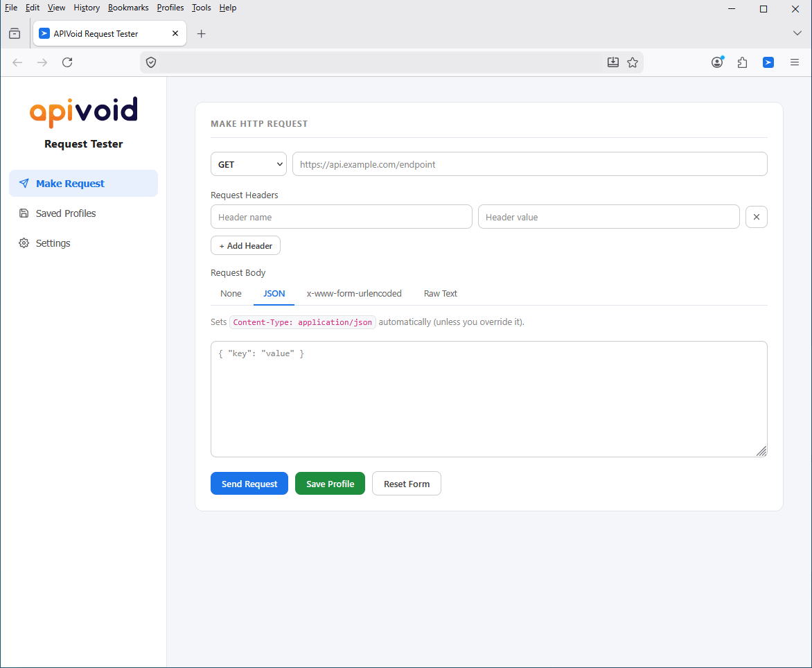Click the MAKE HTTP REQUEST heading
The width and height of the screenshot is (812, 668).
tap(259, 124)
